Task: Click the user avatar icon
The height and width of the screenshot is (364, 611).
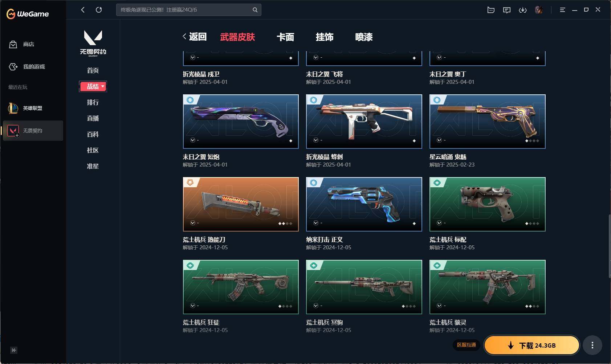Action: [539, 10]
